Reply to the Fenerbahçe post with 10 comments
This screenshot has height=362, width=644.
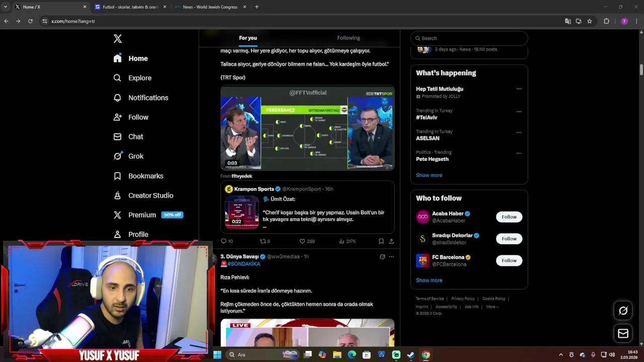[x=227, y=241]
